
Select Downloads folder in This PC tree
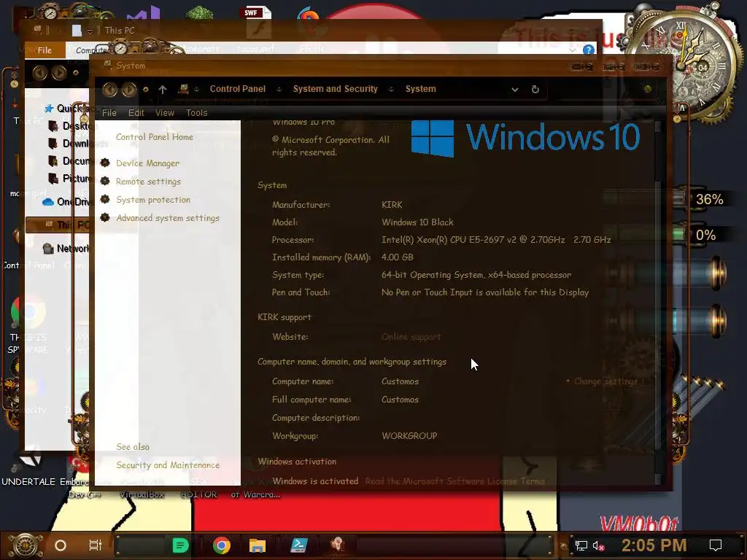69,144
